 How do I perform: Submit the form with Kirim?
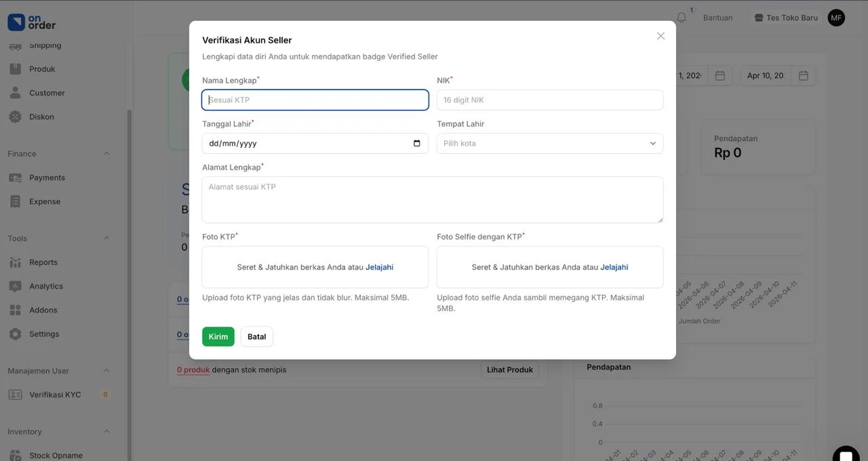[x=218, y=337]
